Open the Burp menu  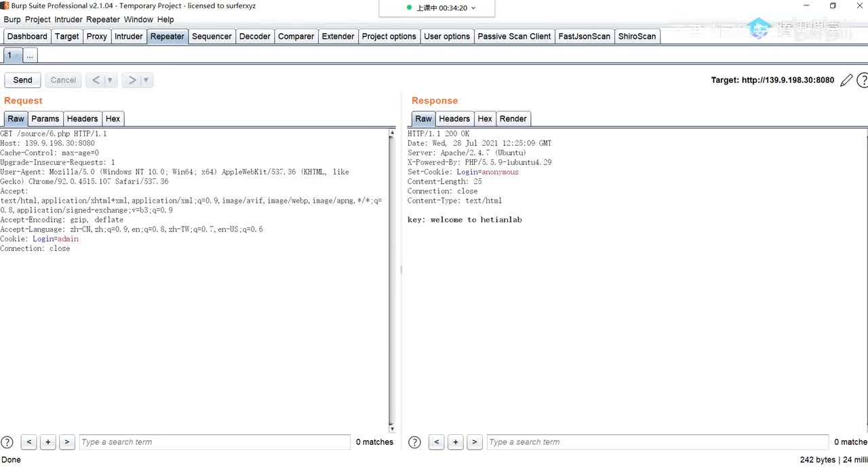click(x=12, y=20)
